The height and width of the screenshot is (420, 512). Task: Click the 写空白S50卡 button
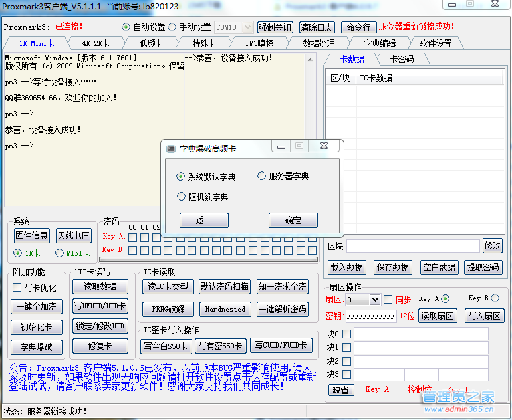(166, 346)
